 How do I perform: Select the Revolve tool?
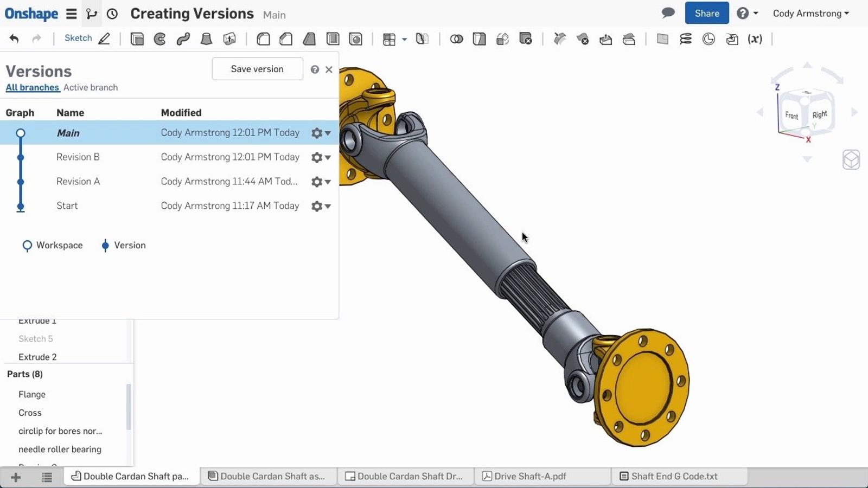(160, 39)
